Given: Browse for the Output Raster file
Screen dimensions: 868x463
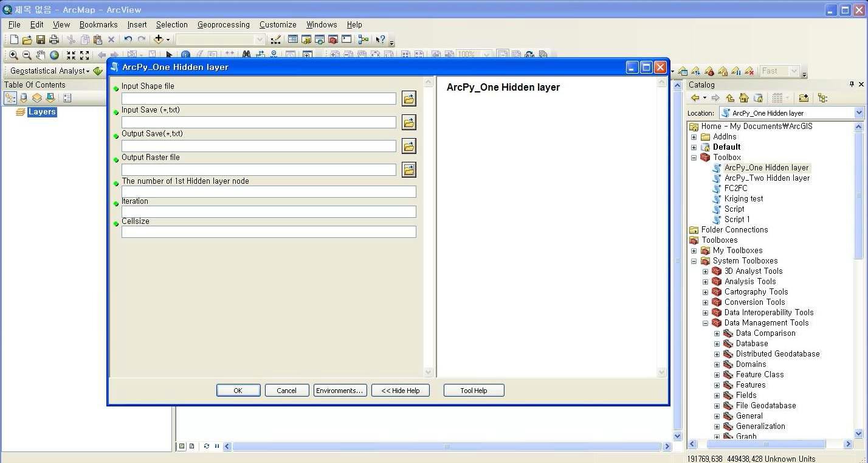Looking at the screenshot, I should [409, 170].
